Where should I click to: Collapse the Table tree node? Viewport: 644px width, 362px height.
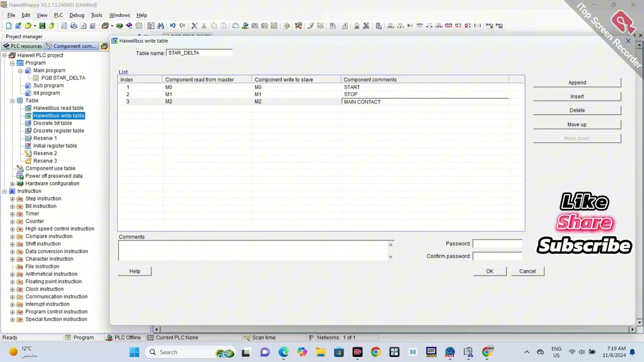[x=13, y=101]
